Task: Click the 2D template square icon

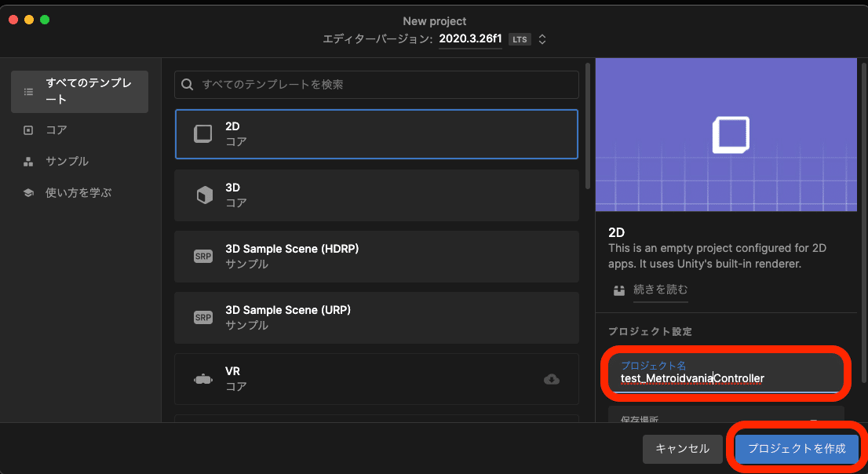Action: [x=203, y=134]
